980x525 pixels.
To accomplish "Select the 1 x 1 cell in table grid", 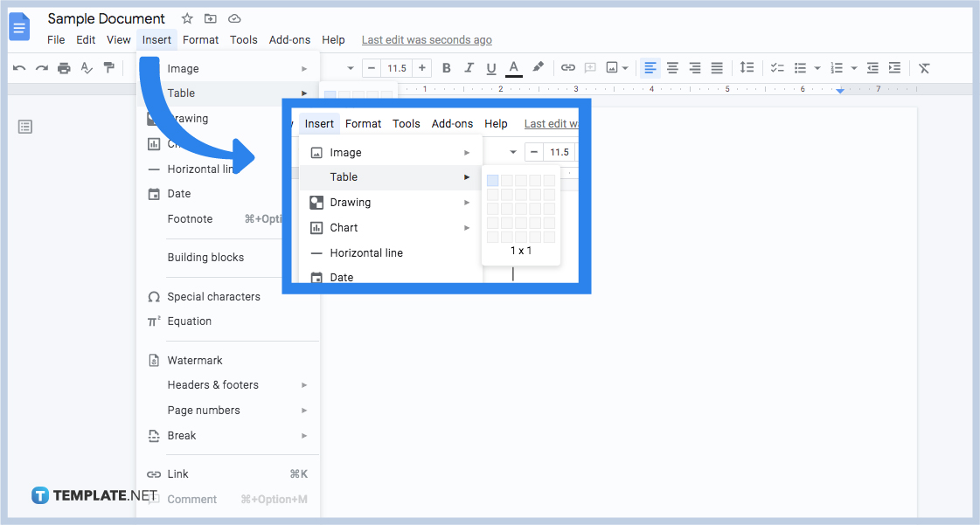I will point(492,180).
